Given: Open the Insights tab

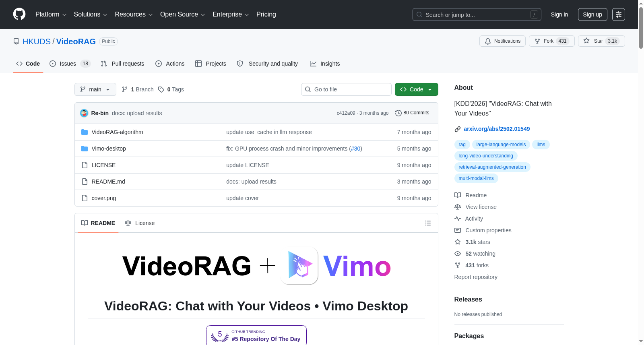Looking at the screenshot, I should (x=325, y=64).
